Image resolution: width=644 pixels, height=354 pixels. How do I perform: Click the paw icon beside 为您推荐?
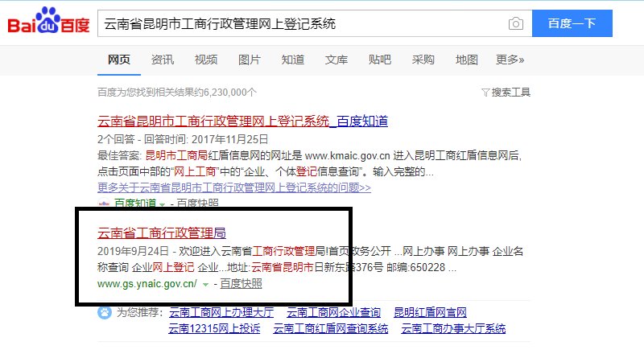pyautogui.click(x=105, y=312)
